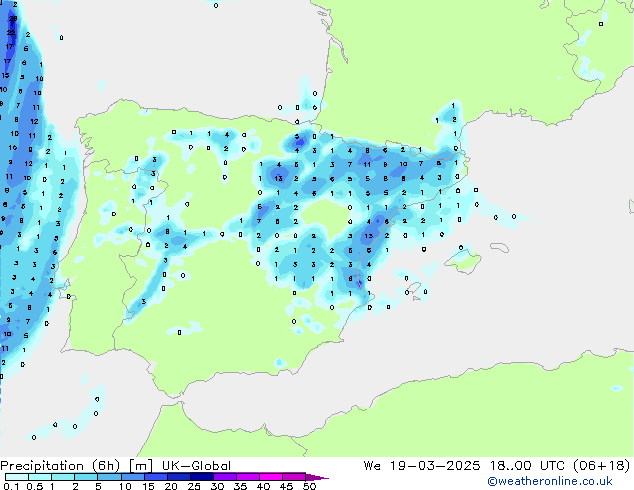
Task: Select the magenta legend swatch between 40 and 45
Action: click(x=271, y=477)
